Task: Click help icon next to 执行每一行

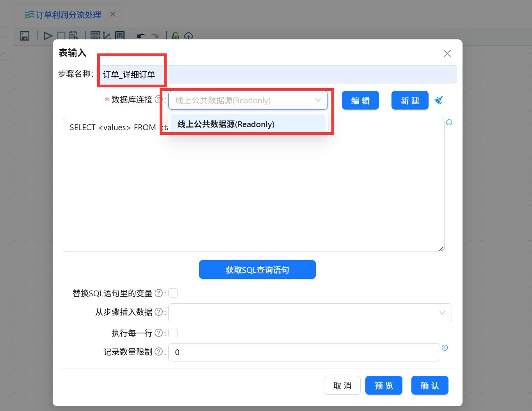Action: (x=158, y=333)
